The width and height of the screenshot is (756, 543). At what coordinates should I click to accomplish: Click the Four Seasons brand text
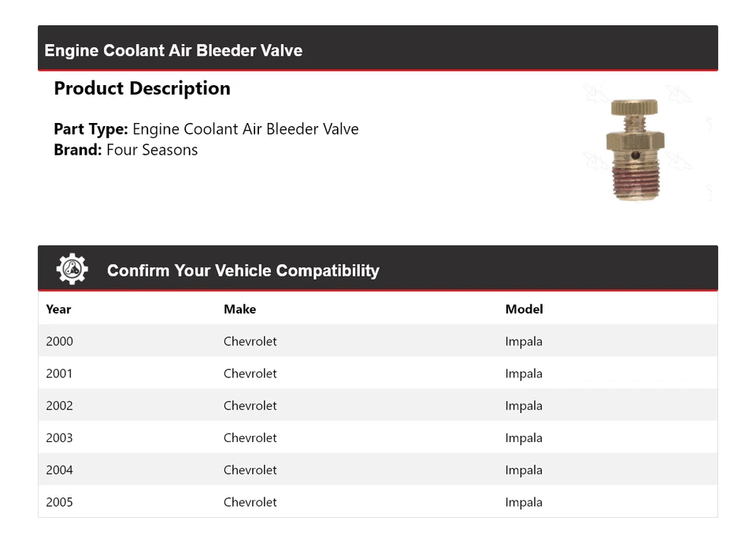[152, 150]
